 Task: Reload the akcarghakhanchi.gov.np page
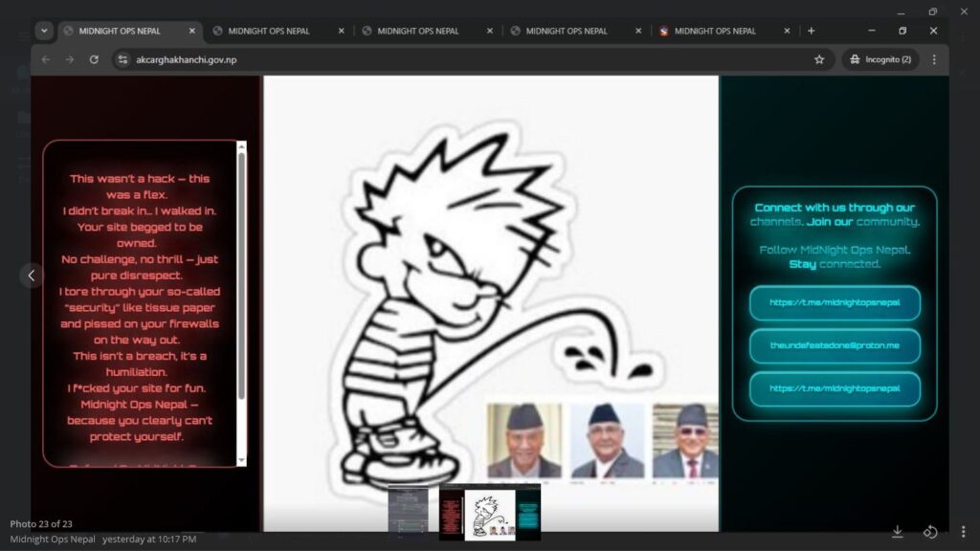pos(94,59)
